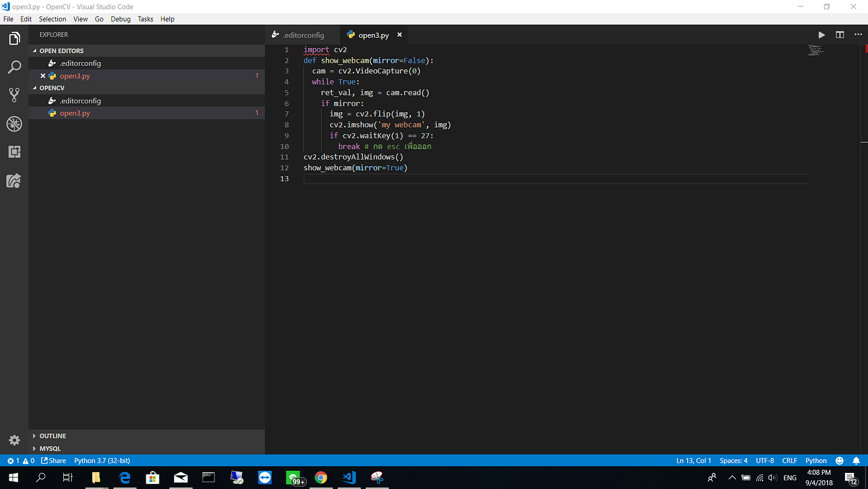868x489 pixels.
Task: Open the Debug view from the activity bar
Action: pyautogui.click(x=14, y=123)
